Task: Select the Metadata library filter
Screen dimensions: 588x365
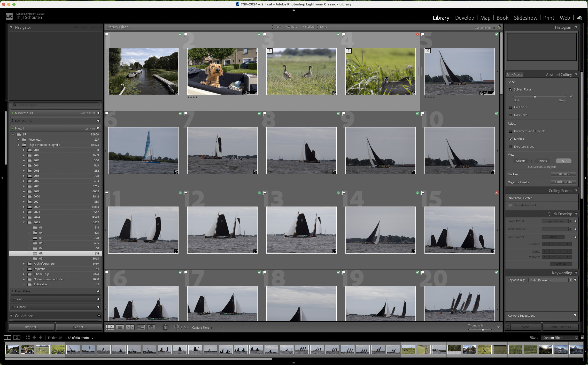Action: (x=308, y=27)
